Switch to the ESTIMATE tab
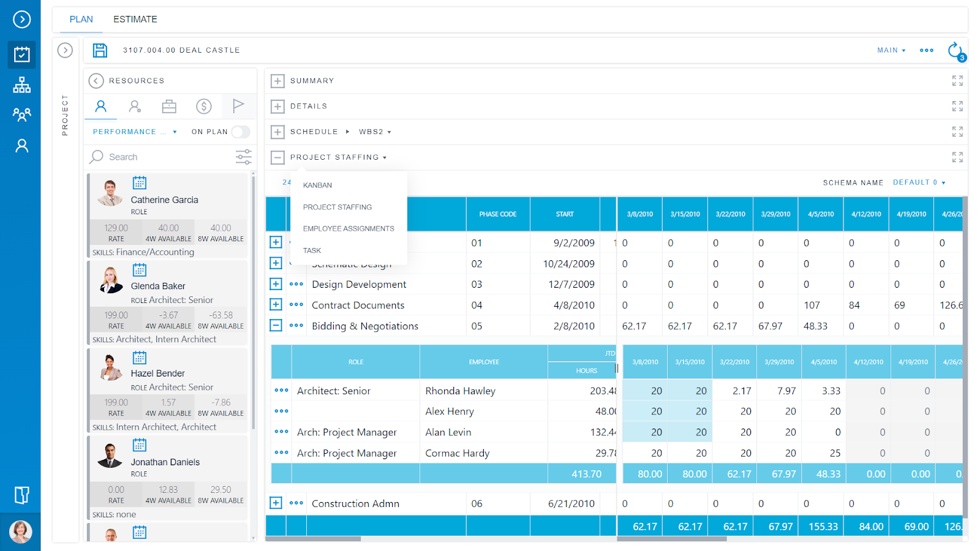The width and height of the screenshot is (980, 551). (x=135, y=19)
